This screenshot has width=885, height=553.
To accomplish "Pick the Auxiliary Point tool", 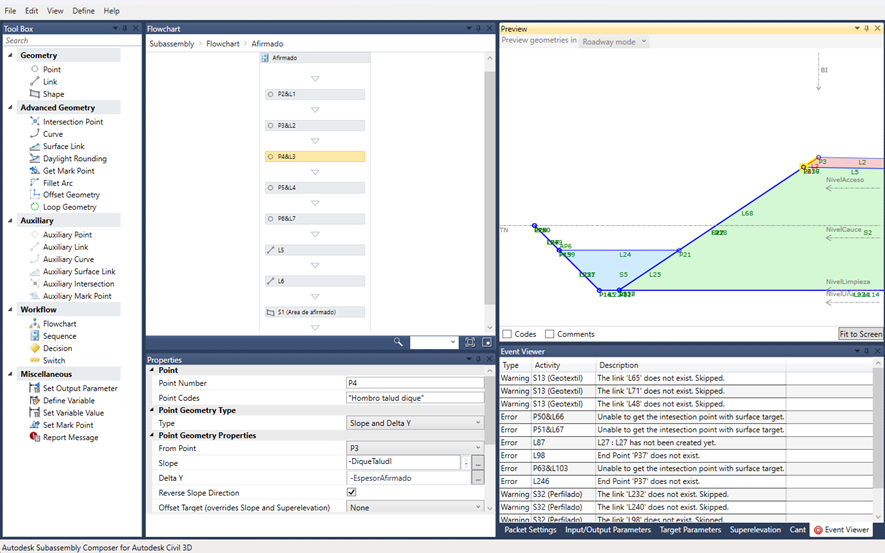I will click(x=67, y=235).
